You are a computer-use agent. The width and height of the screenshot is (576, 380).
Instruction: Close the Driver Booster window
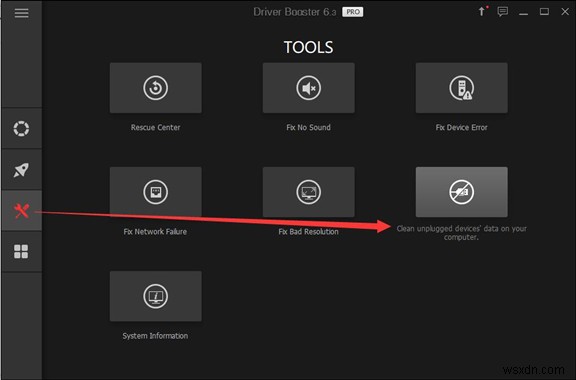tap(565, 12)
